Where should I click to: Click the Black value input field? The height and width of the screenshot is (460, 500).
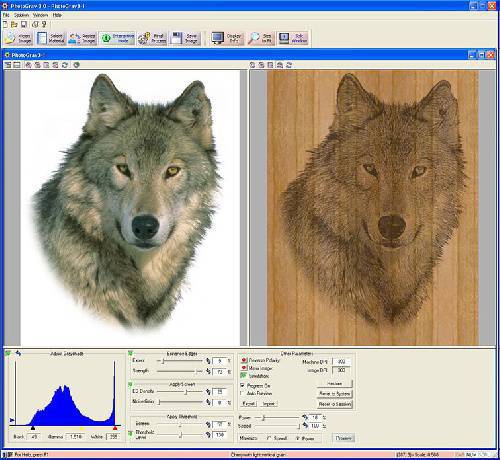tap(33, 437)
